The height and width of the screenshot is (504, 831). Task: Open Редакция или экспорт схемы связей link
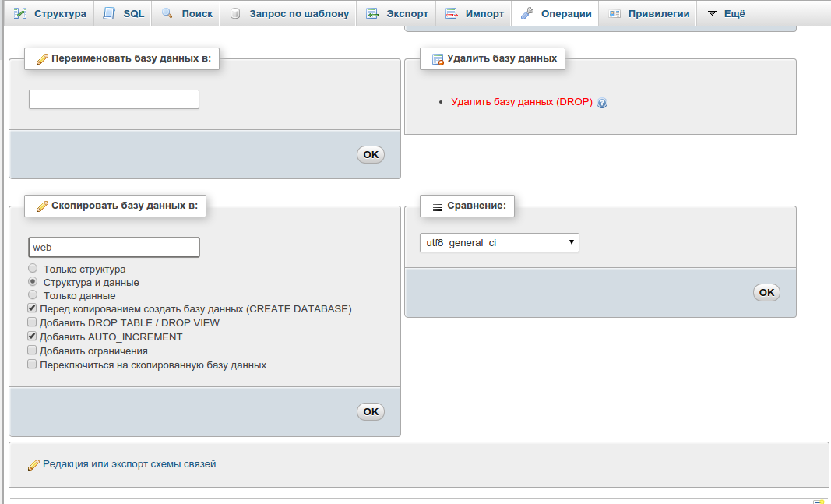coord(129,464)
